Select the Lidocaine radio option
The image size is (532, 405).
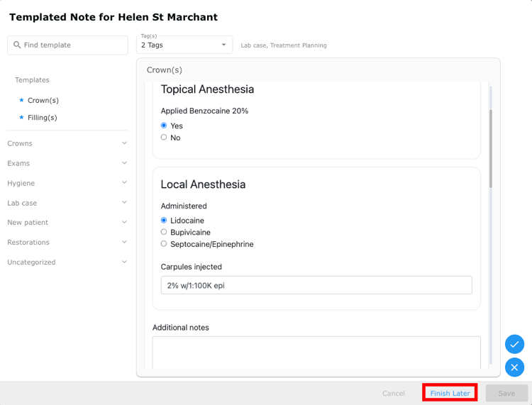164,221
